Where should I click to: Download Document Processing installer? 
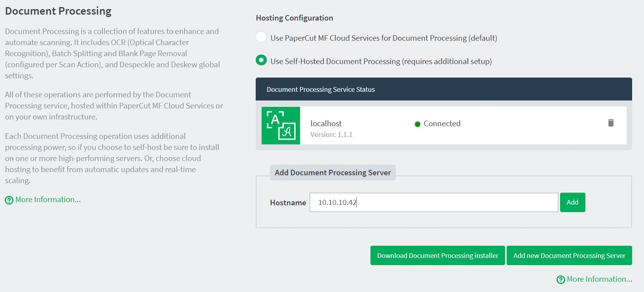438,256
